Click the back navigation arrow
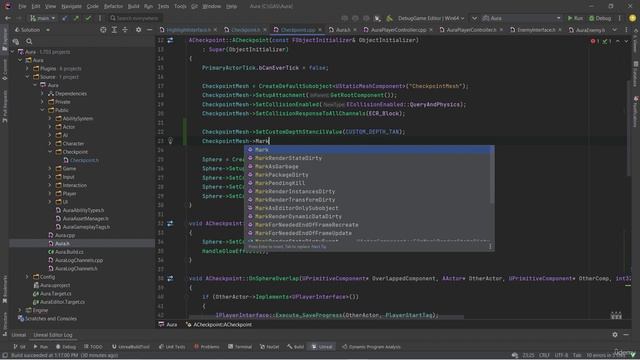Screen dimensions: 640x360 [x=8, y=18]
